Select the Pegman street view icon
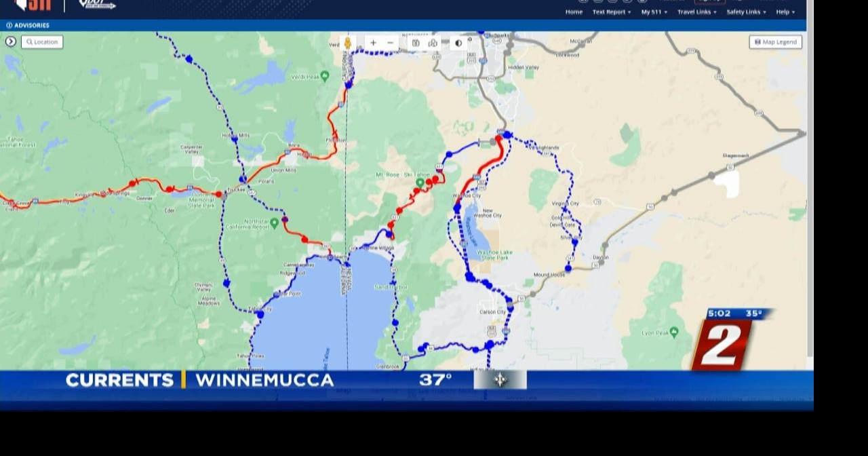Viewport: 868px width, 456px height. coord(348,43)
